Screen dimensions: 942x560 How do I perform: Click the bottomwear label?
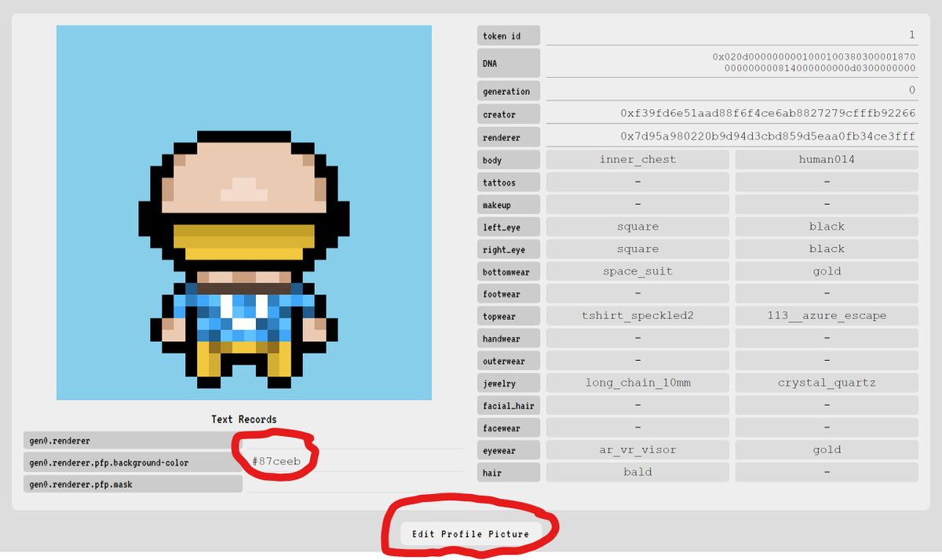click(x=509, y=272)
